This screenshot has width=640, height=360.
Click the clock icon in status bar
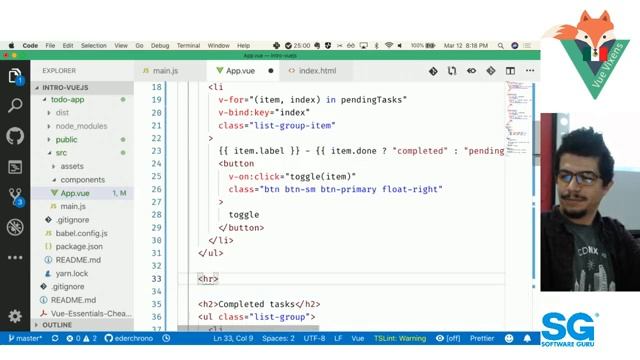tap(166, 338)
